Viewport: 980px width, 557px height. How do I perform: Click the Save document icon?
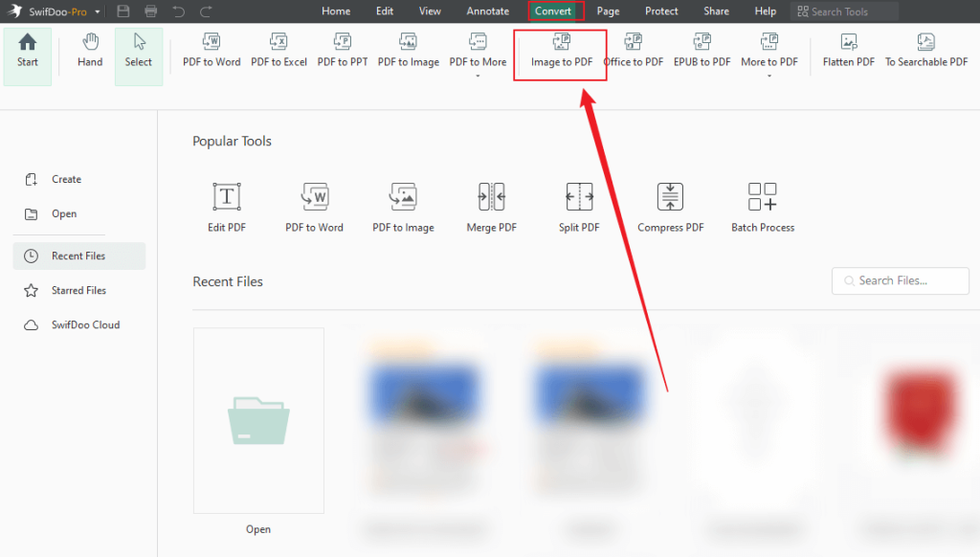[123, 11]
